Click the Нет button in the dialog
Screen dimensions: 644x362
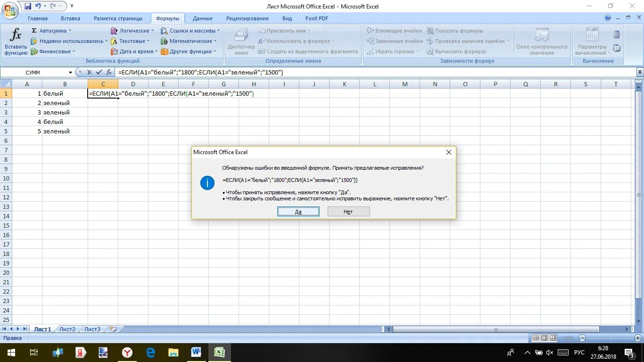pyautogui.click(x=348, y=212)
